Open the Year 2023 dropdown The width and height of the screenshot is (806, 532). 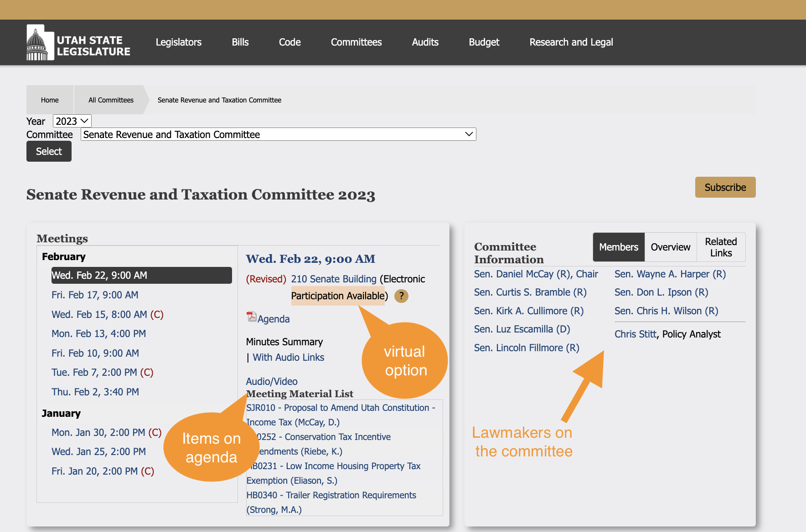tap(72, 121)
